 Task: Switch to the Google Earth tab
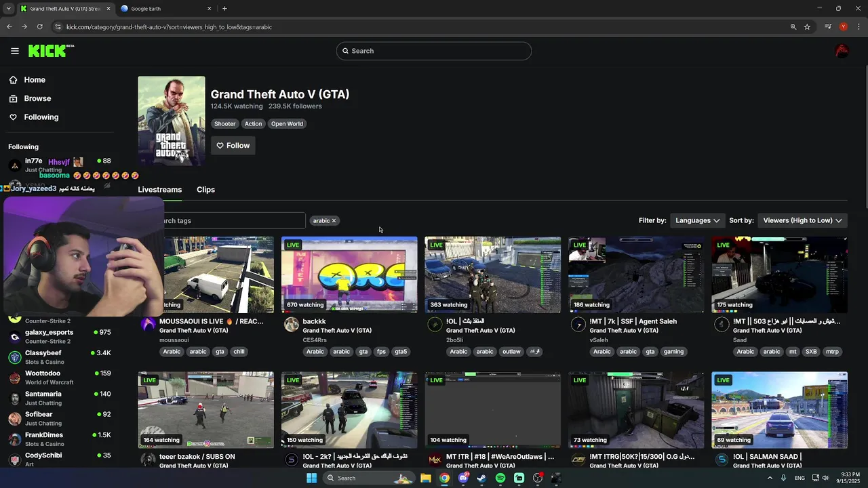166,9
